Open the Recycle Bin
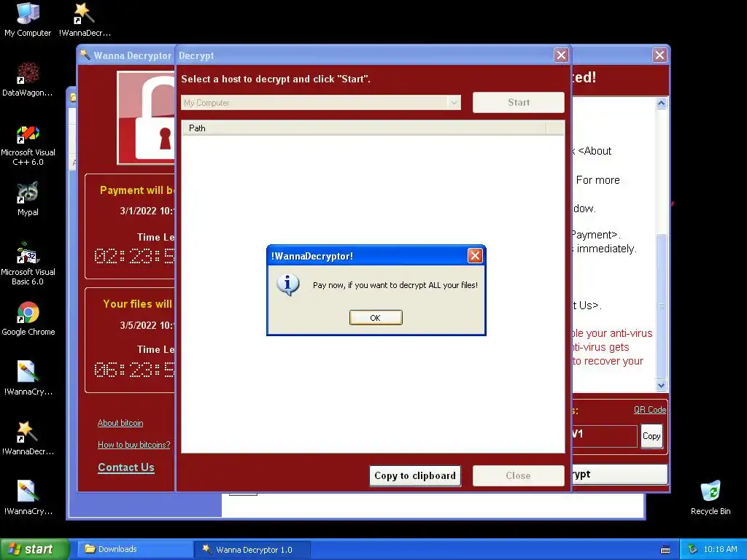 711,497
